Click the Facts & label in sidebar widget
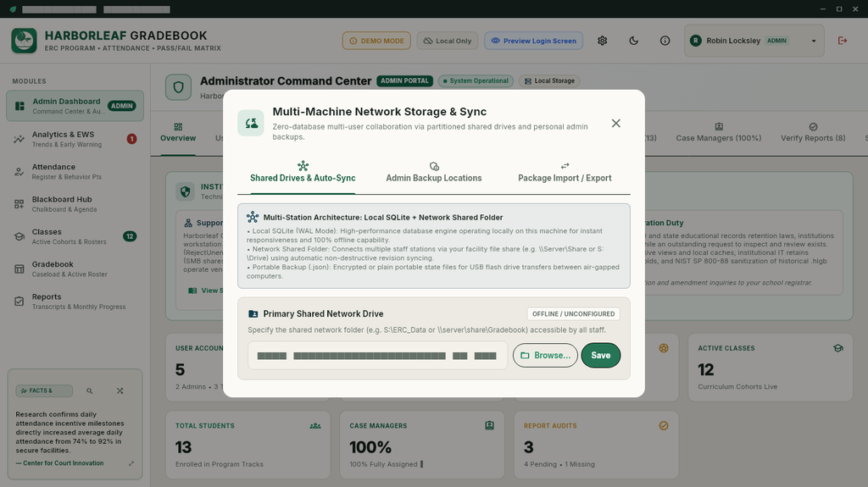The image size is (868, 487). [x=44, y=390]
